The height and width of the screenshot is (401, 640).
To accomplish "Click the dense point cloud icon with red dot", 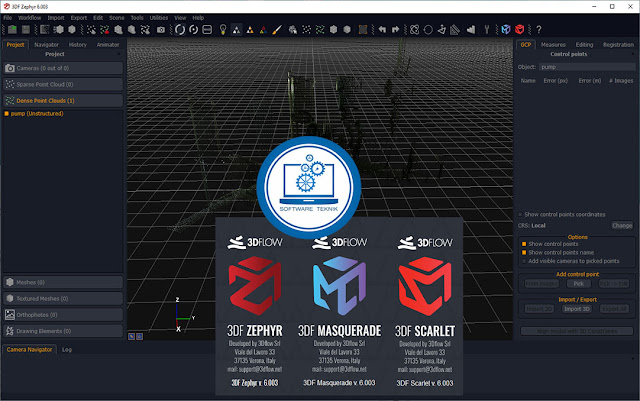I will pos(105,29).
